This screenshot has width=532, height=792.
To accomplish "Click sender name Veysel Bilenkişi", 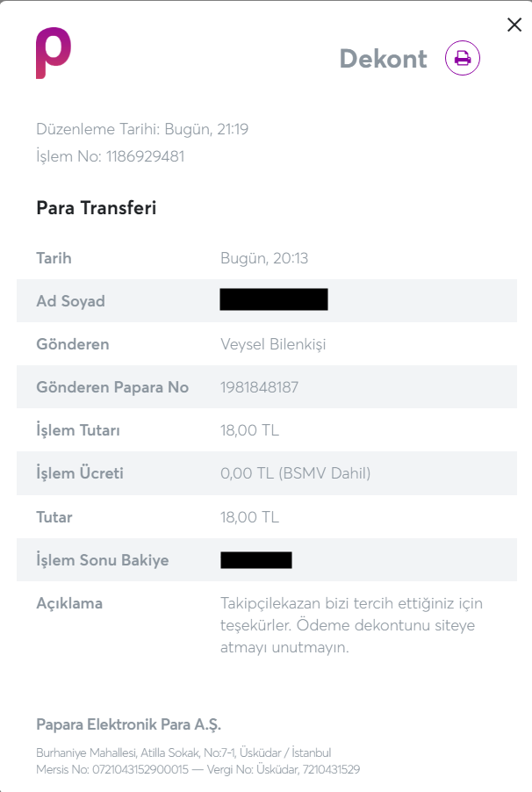I will click(273, 344).
